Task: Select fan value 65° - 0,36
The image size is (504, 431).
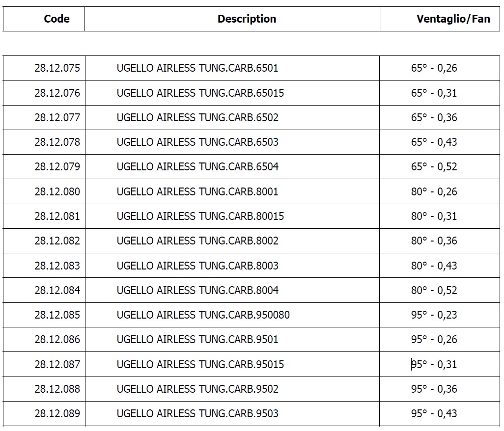Action: click(434, 118)
